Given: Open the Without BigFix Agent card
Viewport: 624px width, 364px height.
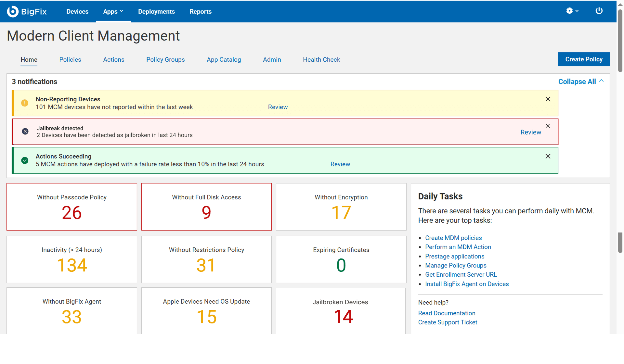Looking at the screenshot, I should (72, 311).
